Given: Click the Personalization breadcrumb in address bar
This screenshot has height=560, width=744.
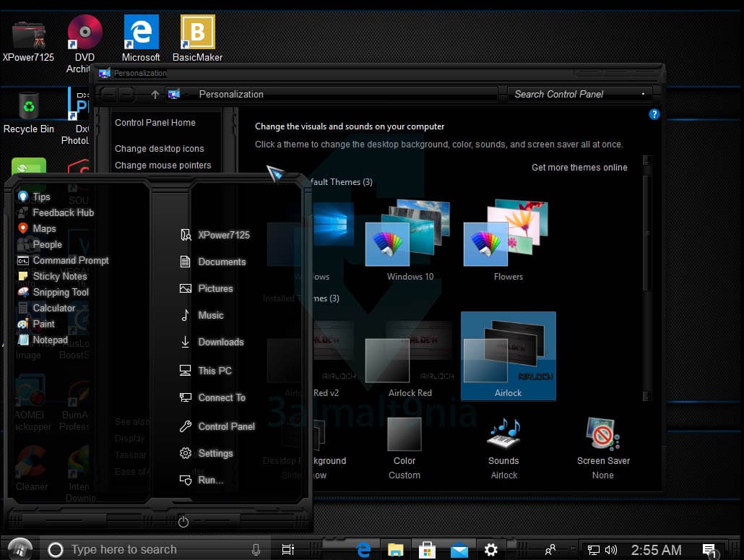Looking at the screenshot, I should [230, 94].
